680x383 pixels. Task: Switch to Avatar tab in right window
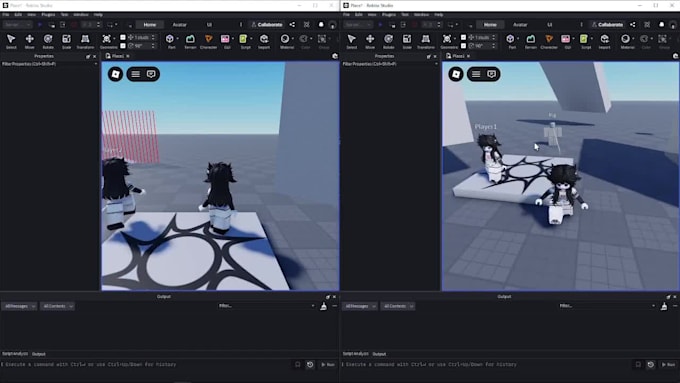click(x=520, y=25)
